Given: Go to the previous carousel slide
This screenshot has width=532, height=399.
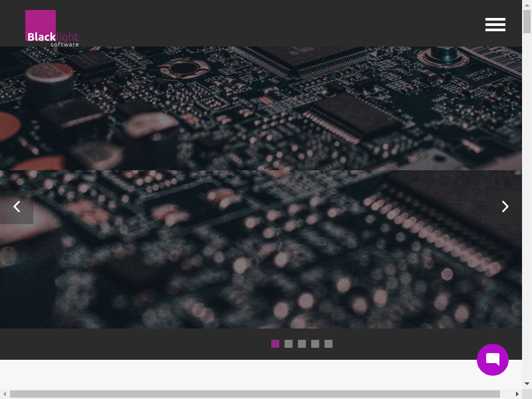Looking at the screenshot, I should click(x=17, y=207).
